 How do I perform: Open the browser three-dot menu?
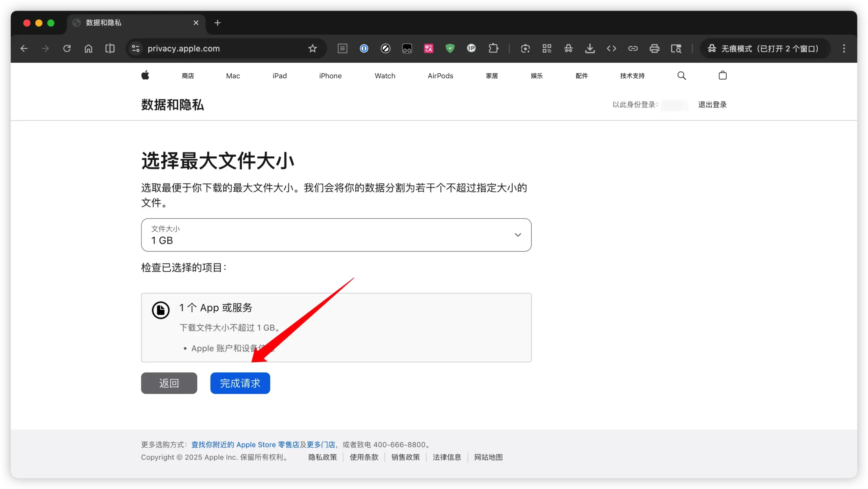click(844, 48)
